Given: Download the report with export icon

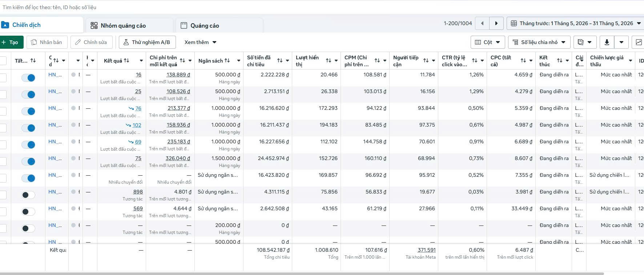Looking at the screenshot, I should click(x=607, y=42).
